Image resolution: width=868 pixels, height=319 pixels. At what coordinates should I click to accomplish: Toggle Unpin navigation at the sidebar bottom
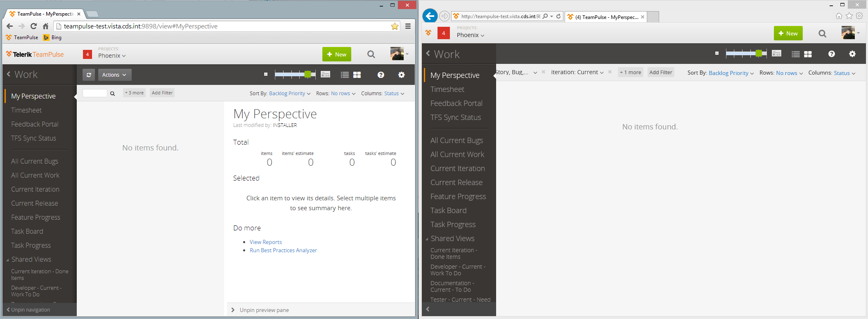pos(28,310)
